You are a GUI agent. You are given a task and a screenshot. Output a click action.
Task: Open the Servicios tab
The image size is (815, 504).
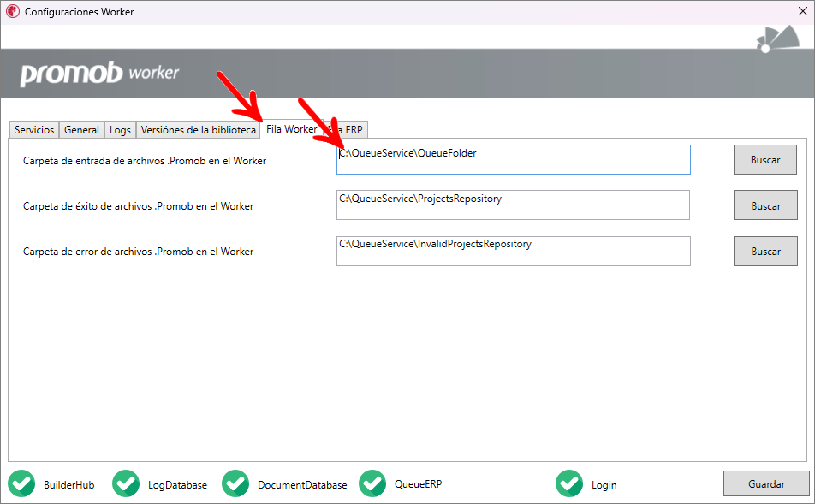coord(34,130)
